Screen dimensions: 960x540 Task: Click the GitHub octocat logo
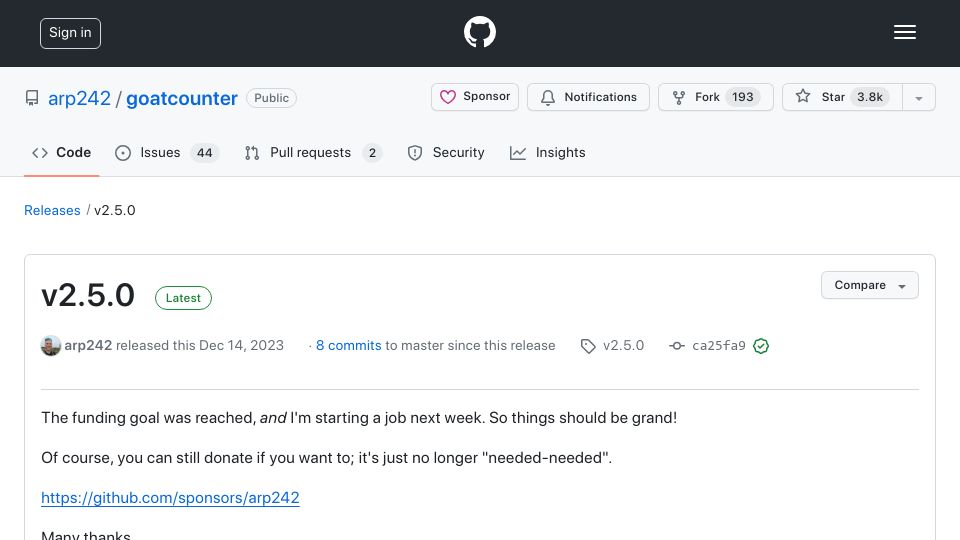(x=479, y=32)
